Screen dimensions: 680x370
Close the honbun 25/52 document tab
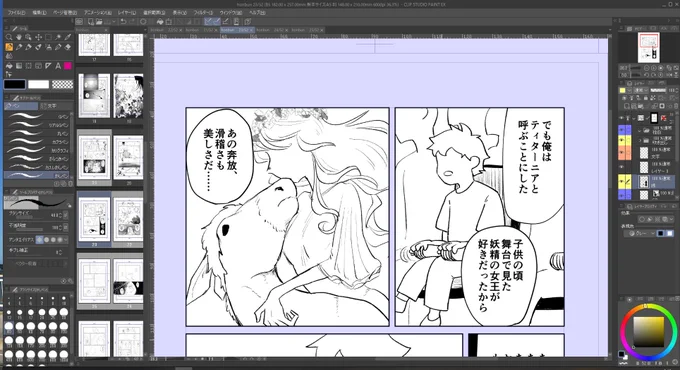[x=322, y=30]
